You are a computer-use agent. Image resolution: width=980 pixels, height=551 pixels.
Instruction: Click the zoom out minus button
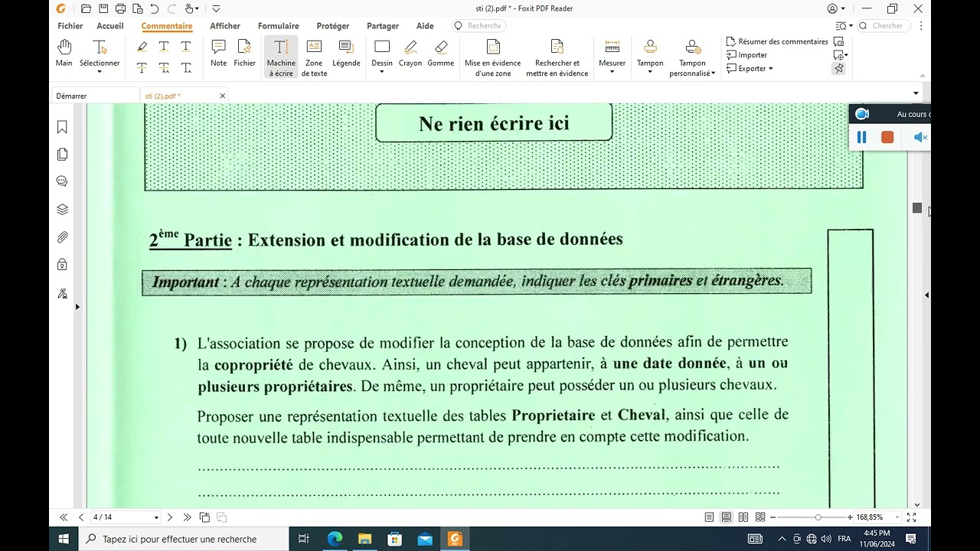coord(773,517)
